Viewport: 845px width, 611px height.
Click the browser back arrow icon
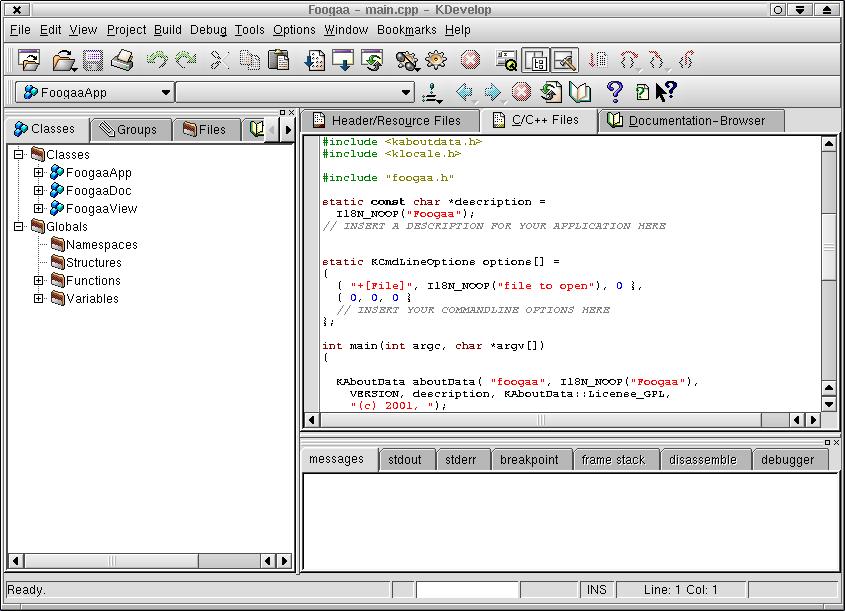pyautogui.click(x=465, y=93)
